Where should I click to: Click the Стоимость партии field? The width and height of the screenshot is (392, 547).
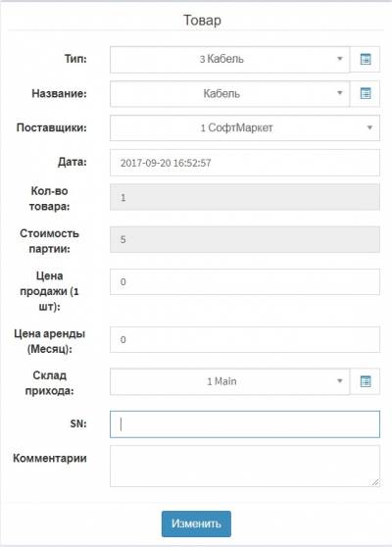click(245, 239)
